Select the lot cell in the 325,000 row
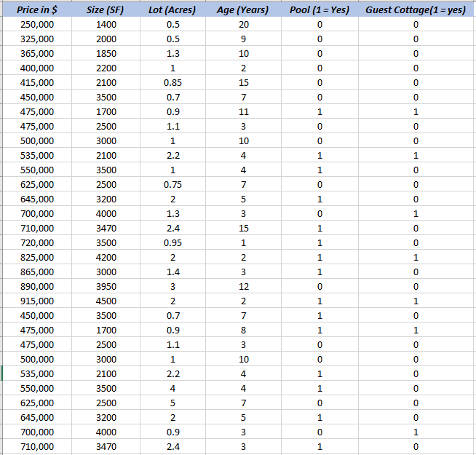 172,39
